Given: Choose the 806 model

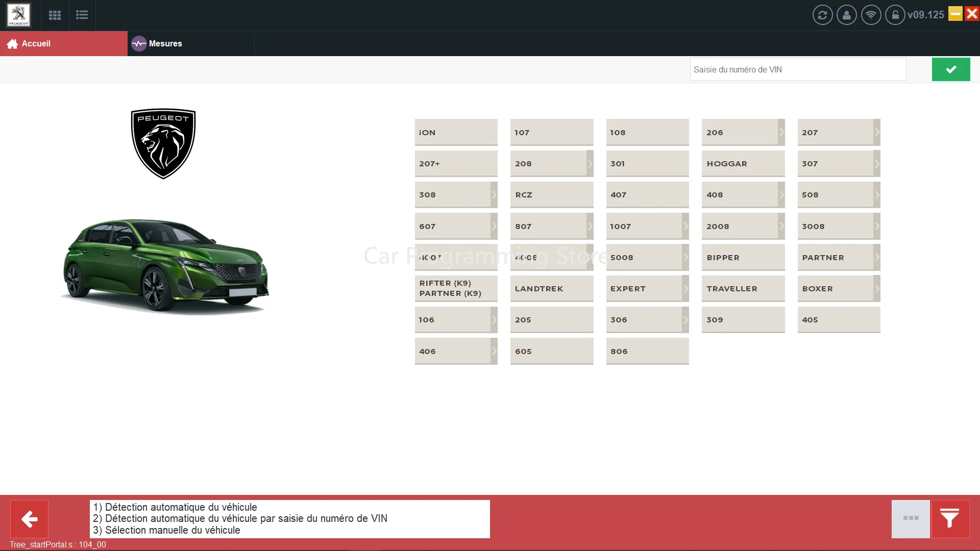Looking at the screenshot, I should coord(647,352).
